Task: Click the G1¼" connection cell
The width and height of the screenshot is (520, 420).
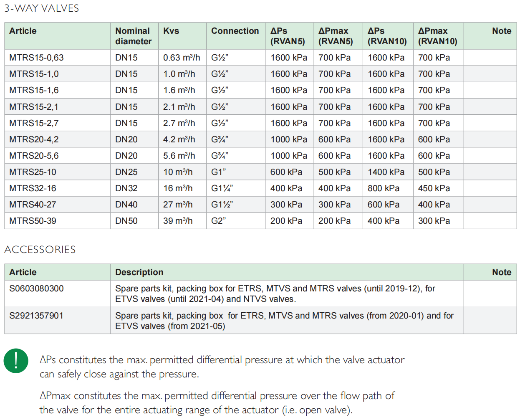Action: (x=222, y=188)
